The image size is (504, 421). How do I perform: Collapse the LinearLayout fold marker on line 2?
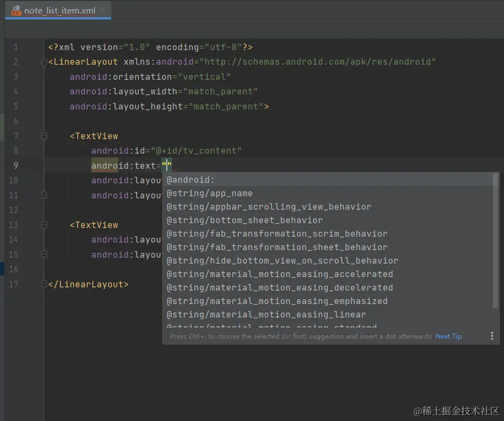(44, 62)
